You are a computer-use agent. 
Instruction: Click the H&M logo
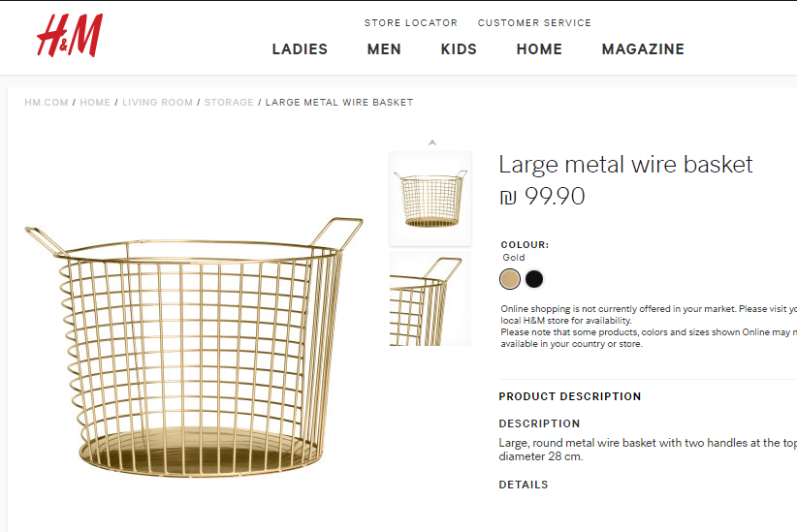(x=69, y=37)
